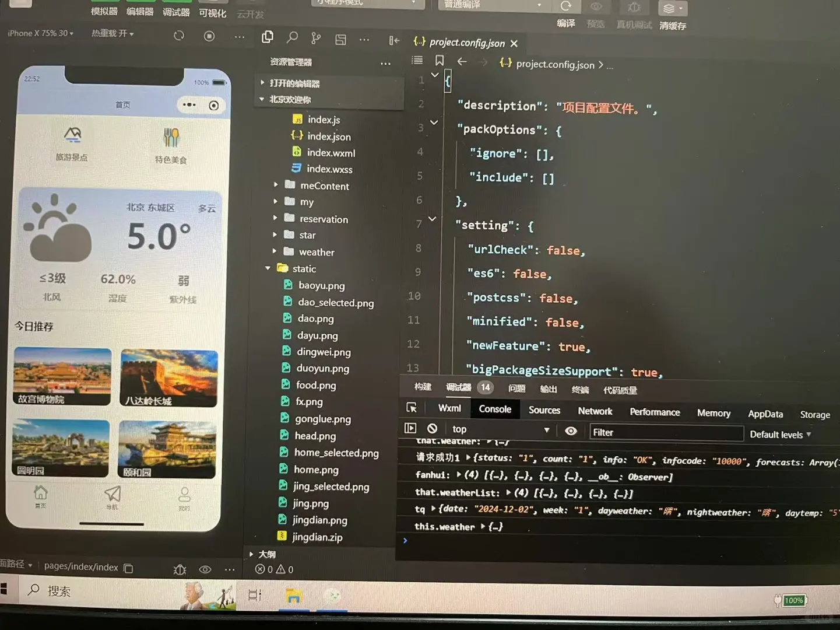Image resolution: width=840 pixels, height=630 pixels.
Task: Expand the fanhui array in the console
Action: [x=459, y=475]
